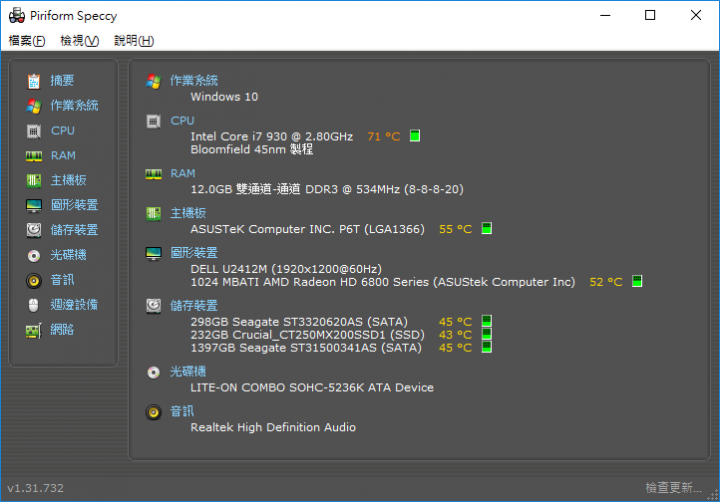720x502 pixels.
Task: Click the green indicator beside motherboard 55 °C
Action: pos(487,228)
